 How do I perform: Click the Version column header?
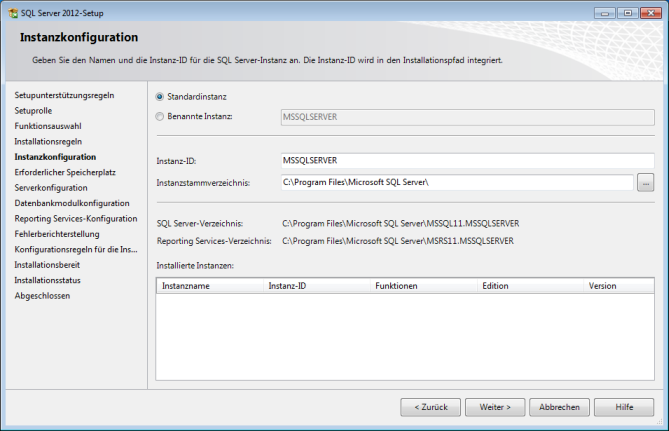click(x=615, y=286)
